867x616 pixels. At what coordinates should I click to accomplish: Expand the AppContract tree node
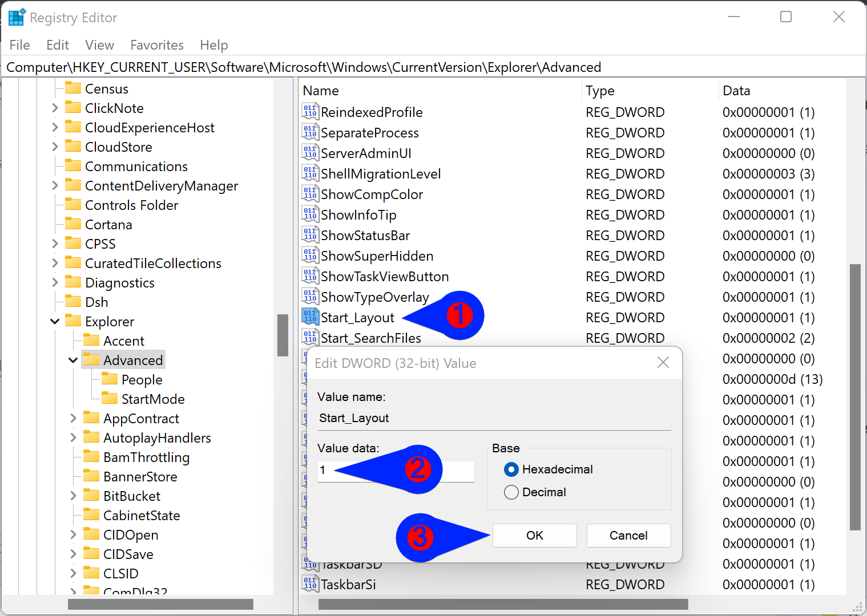click(73, 418)
